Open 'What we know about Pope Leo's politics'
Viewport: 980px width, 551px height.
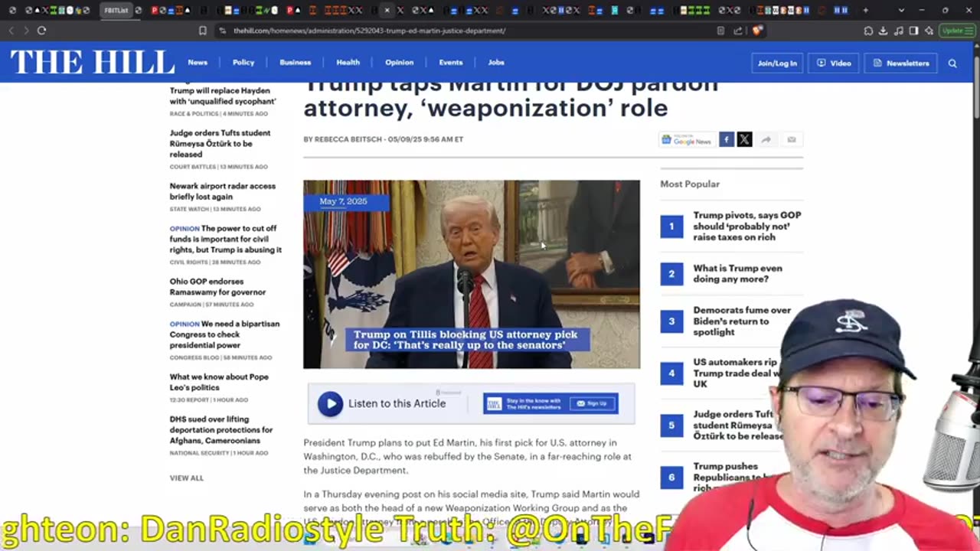pos(219,382)
